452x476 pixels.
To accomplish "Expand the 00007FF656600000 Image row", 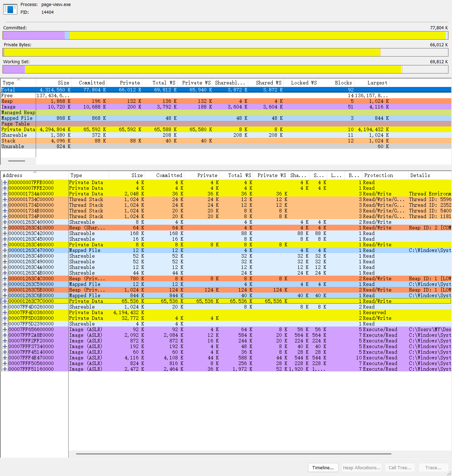I will [x=5, y=329].
